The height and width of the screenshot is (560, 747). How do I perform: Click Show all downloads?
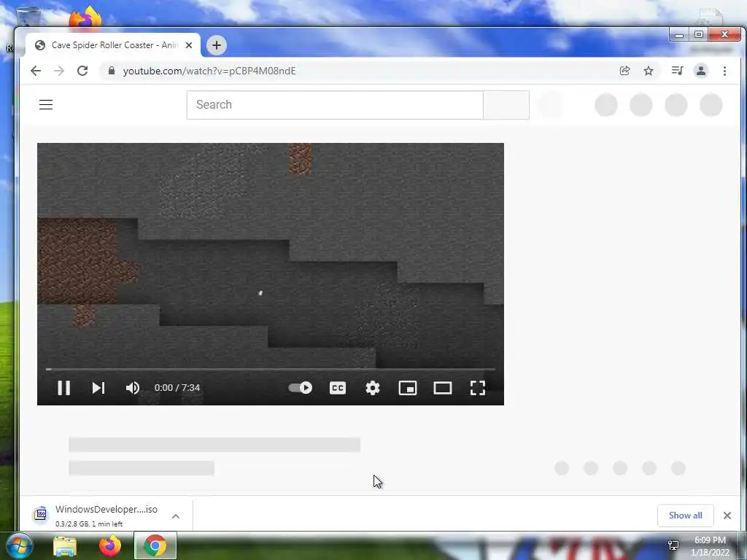tap(685, 516)
